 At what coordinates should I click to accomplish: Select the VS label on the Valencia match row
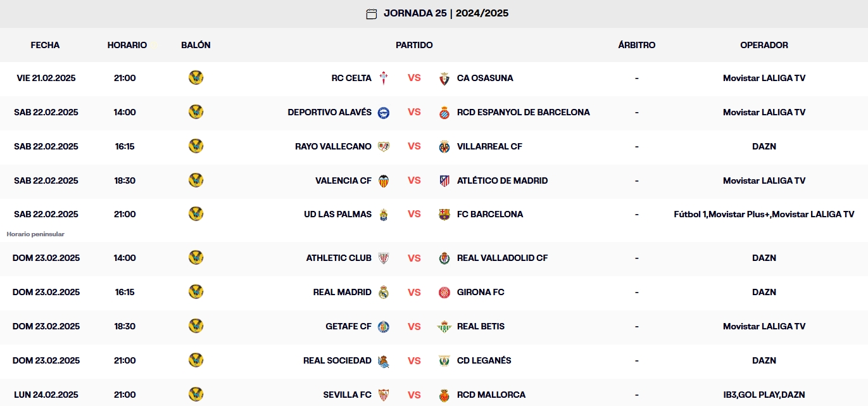click(414, 180)
